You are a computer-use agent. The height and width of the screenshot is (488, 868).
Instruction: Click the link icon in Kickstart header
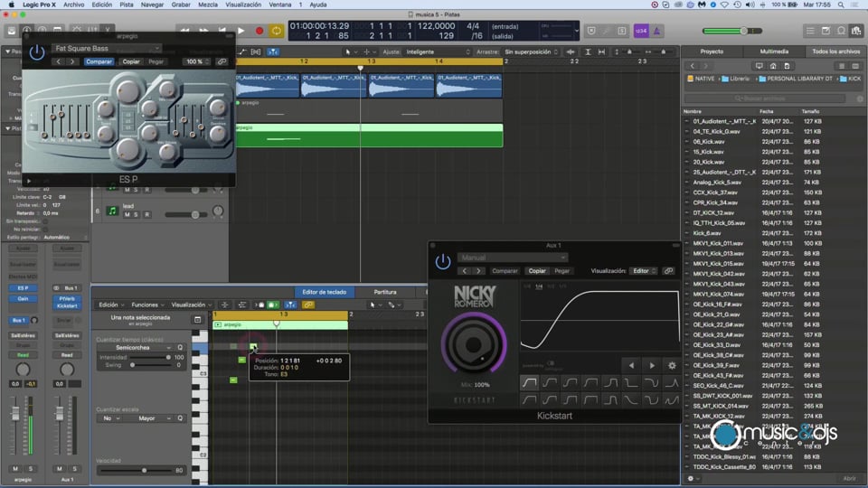(669, 271)
